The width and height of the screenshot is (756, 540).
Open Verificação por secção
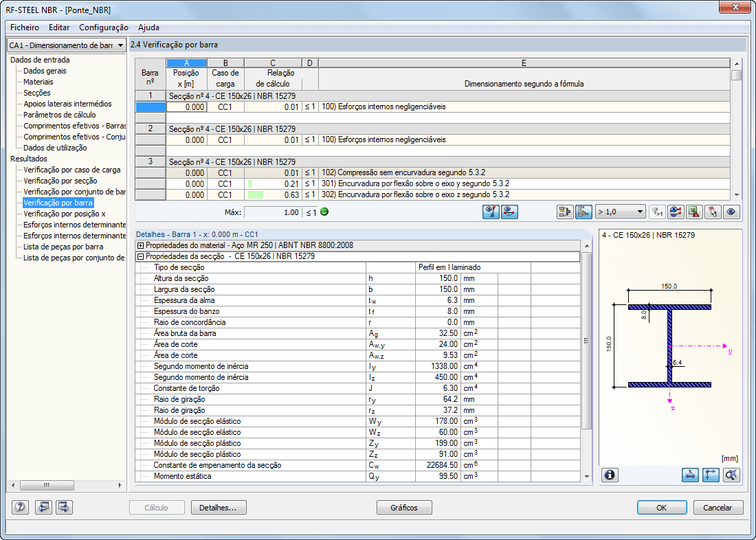(60, 181)
